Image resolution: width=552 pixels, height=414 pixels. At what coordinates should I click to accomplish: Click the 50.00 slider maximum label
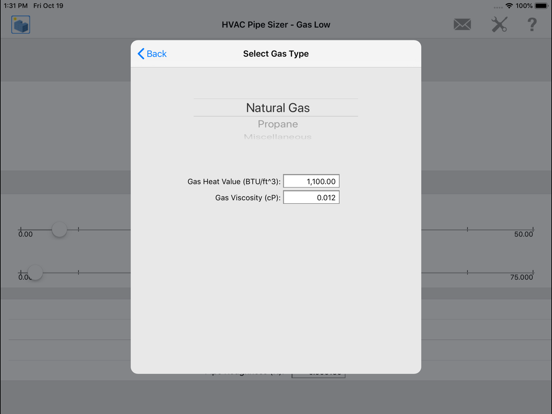(523, 234)
